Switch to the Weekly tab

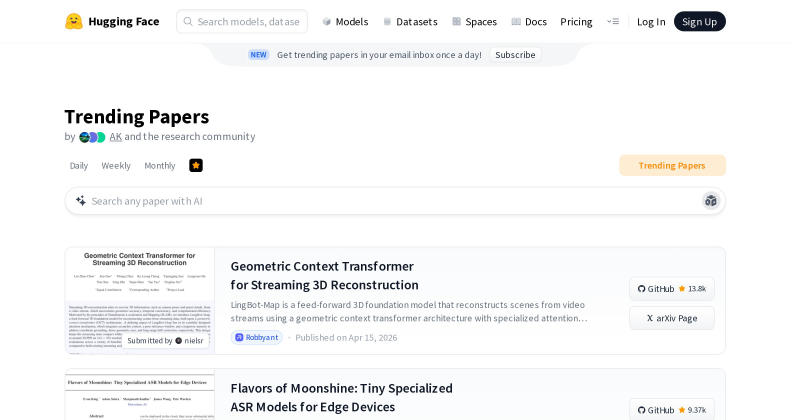click(x=116, y=165)
